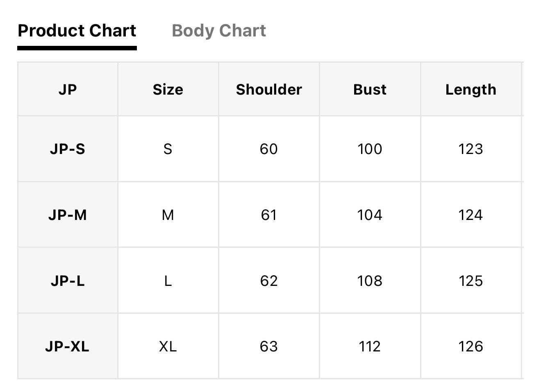The width and height of the screenshot is (541, 392).
Task: Click shoulder value 62 for size L
Action: point(269,281)
